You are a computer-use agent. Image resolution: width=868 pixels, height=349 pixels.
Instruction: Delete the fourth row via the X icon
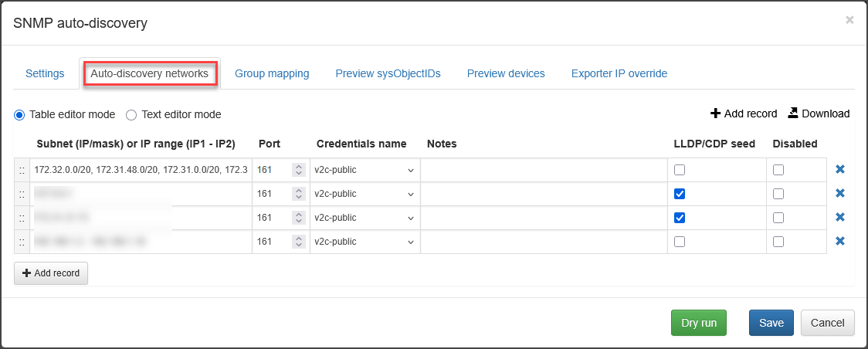[840, 241]
